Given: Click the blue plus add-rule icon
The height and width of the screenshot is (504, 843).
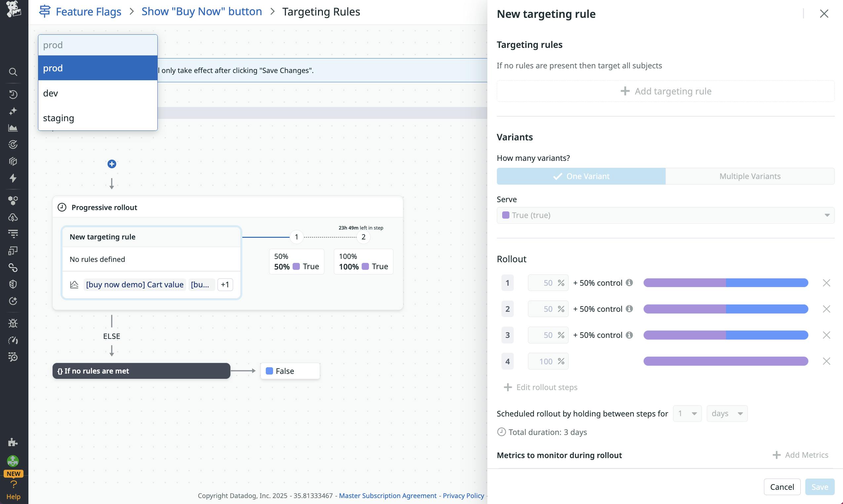Looking at the screenshot, I should pos(111,164).
